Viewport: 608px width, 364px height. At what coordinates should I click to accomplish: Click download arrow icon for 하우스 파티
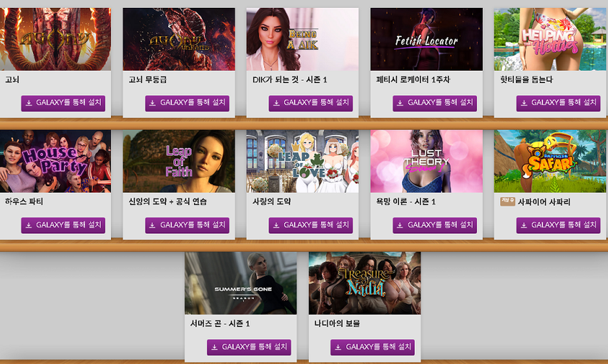pos(29,225)
